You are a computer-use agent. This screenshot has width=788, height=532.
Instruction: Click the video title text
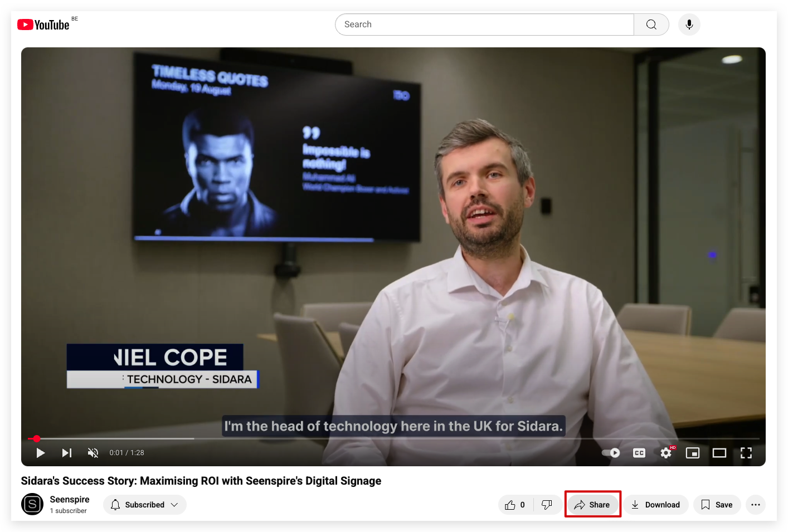pyautogui.click(x=201, y=481)
